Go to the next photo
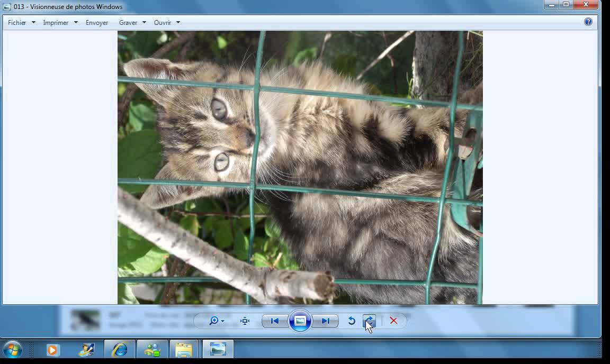 (325, 321)
